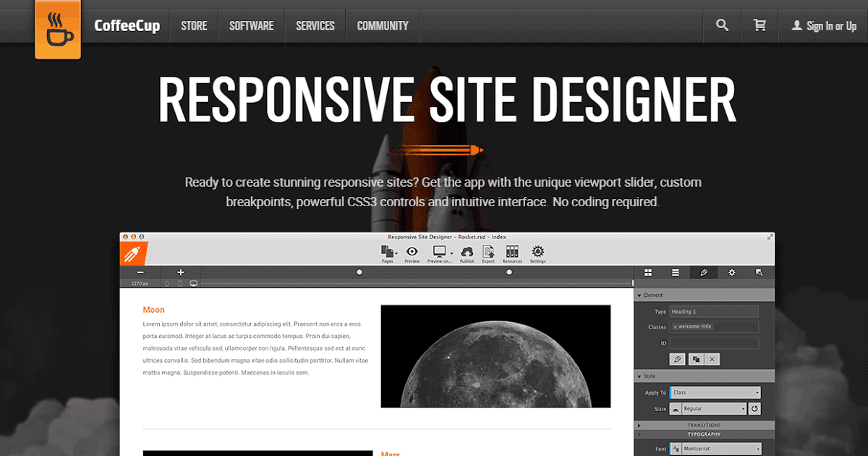
Task: Click the Preview eye icon
Action: pos(412,252)
